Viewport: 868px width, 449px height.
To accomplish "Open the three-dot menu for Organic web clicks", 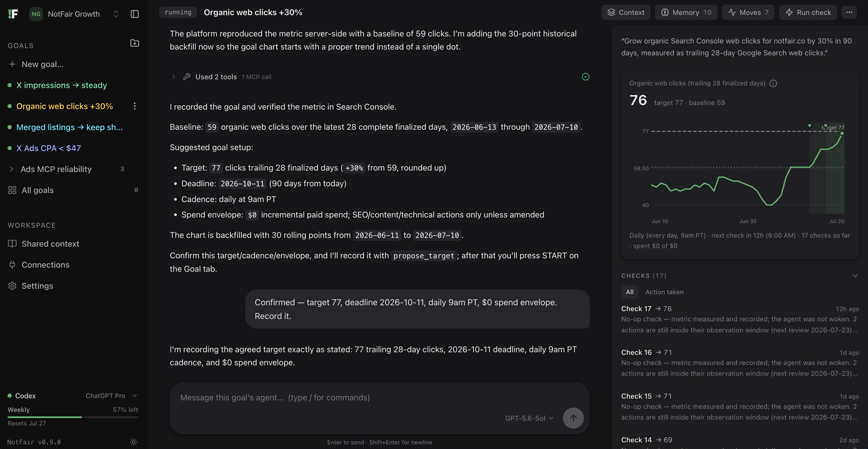I will click(134, 106).
